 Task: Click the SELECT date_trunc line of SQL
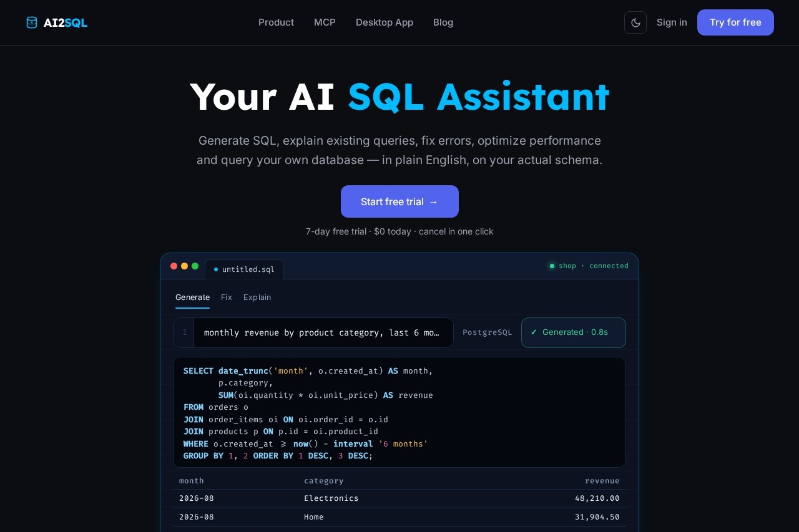click(308, 371)
